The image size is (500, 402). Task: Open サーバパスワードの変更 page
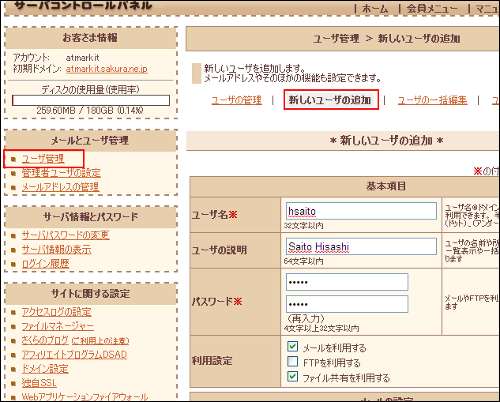65,235
